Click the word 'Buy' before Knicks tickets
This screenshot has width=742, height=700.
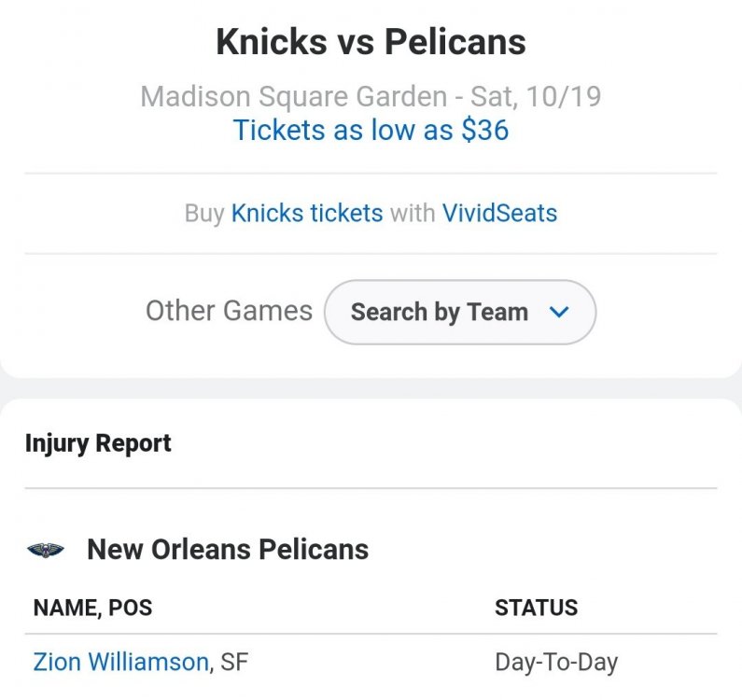(203, 213)
